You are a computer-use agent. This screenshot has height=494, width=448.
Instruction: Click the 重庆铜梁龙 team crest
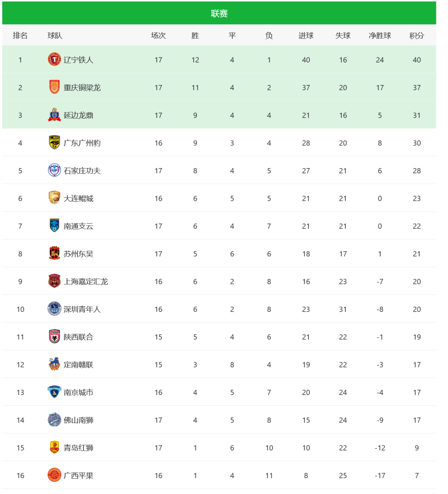(x=54, y=87)
